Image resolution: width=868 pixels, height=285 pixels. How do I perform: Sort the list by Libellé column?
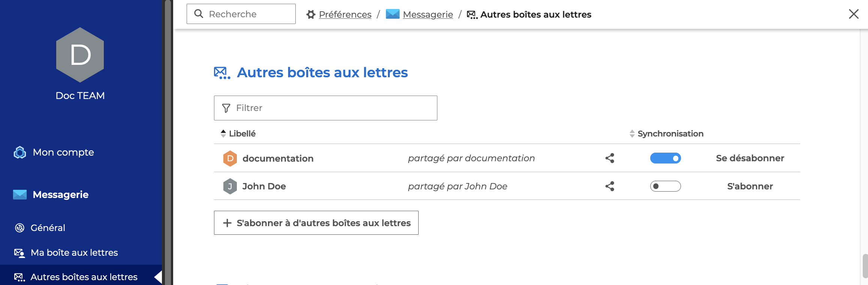[x=242, y=134]
